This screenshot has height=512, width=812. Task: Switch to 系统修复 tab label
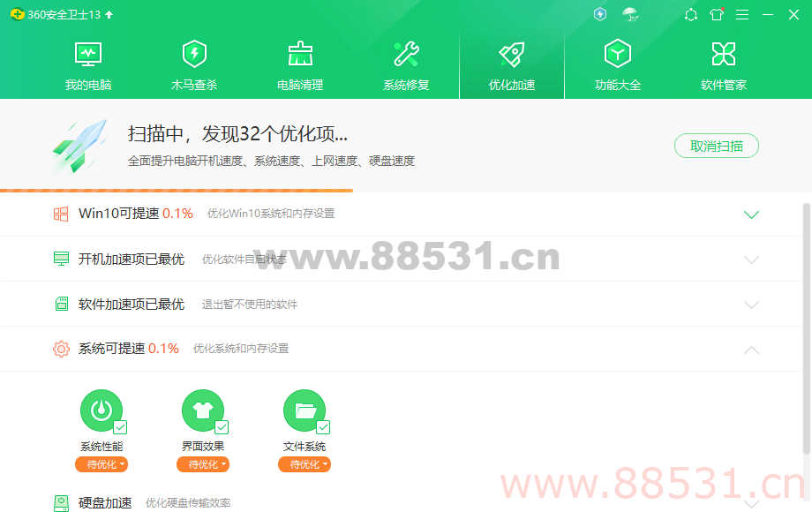[x=406, y=85]
